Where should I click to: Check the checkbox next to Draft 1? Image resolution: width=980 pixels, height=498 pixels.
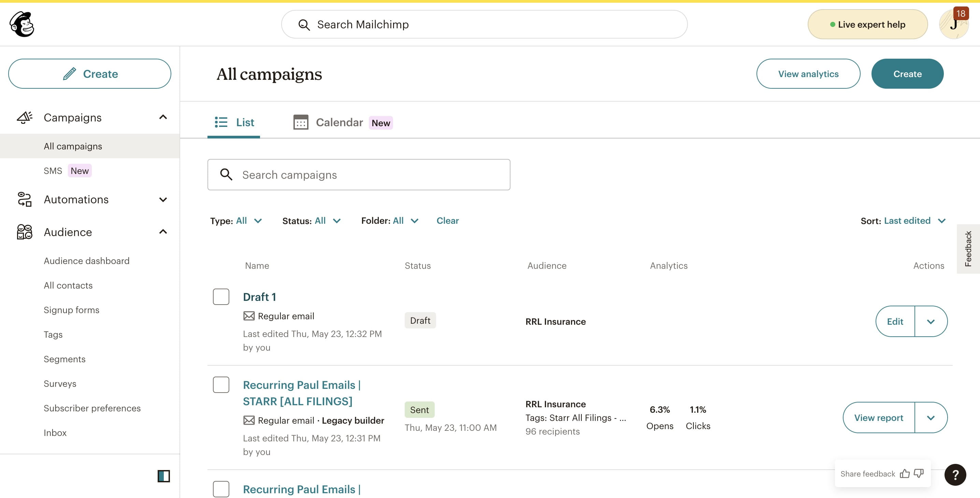coord(221,296)
